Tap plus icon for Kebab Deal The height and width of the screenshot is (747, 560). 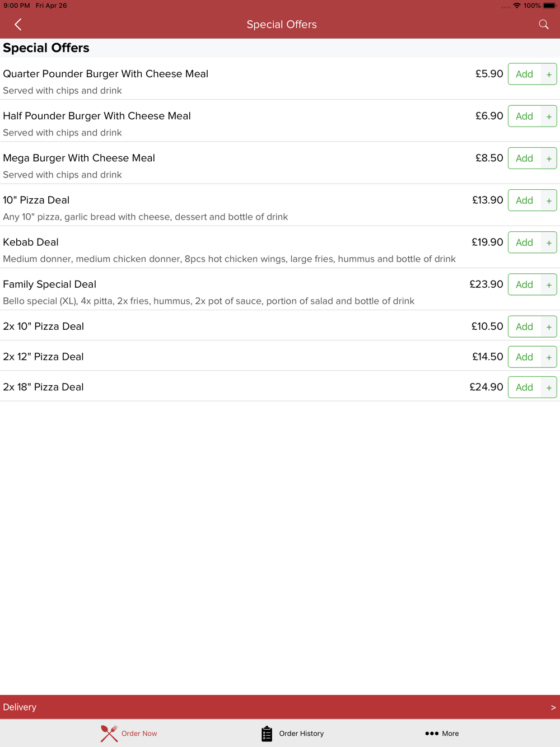coord(549,242)
